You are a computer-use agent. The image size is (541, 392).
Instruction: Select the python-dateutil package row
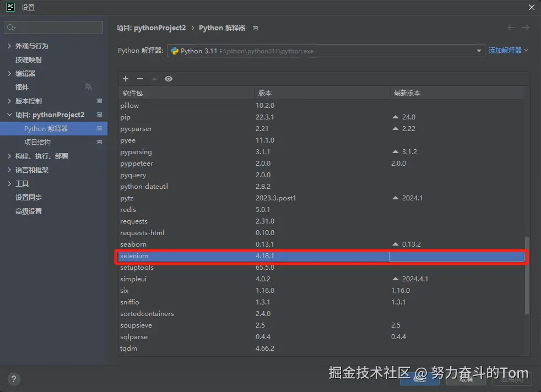tap(322, 187)
